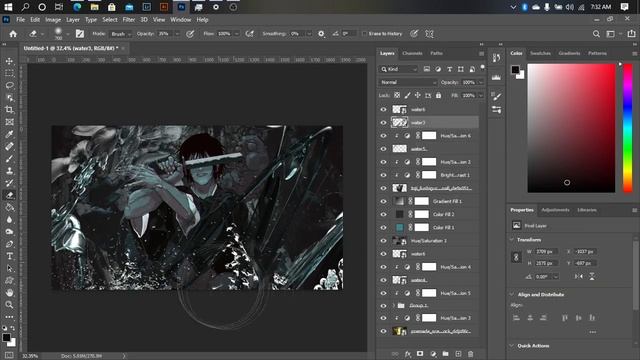Select the Zoom tool
640x360 pixels.
(9, 305)
